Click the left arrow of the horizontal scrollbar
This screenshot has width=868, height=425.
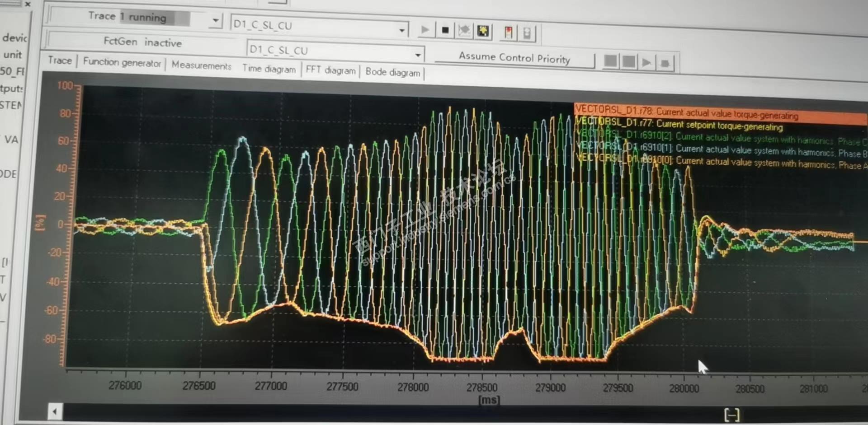[55, 411]
